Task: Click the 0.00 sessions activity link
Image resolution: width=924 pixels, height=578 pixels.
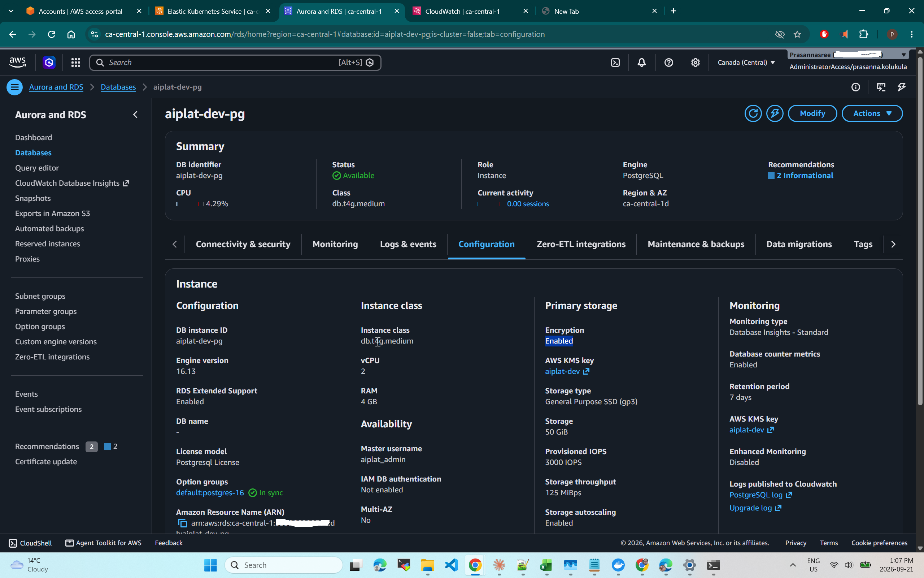Action: point(528,204)
